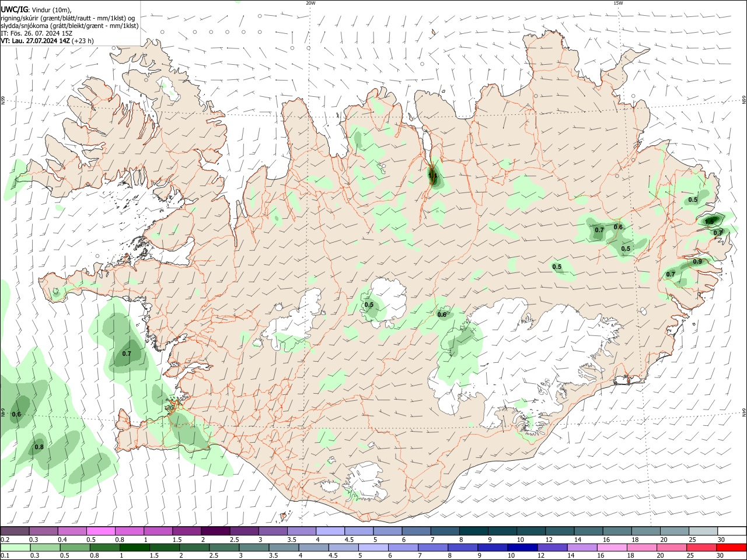Click the 0.2 label in snow legend
The width and height of the screenshot is (747, 560).
coord(5,540)
